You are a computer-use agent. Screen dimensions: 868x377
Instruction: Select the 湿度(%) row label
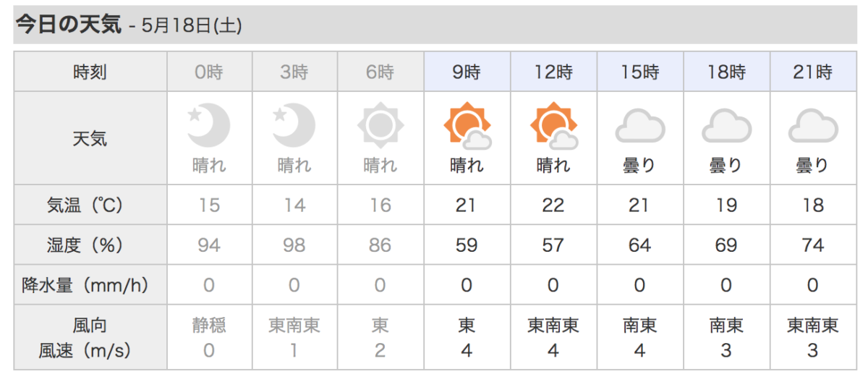pyautogui.click(x=90, y=245)
